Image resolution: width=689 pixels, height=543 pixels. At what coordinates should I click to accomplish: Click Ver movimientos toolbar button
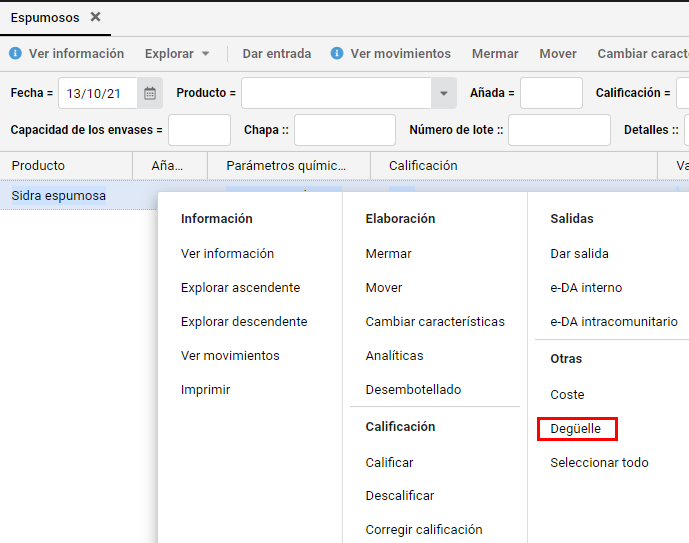pos(400,54)
